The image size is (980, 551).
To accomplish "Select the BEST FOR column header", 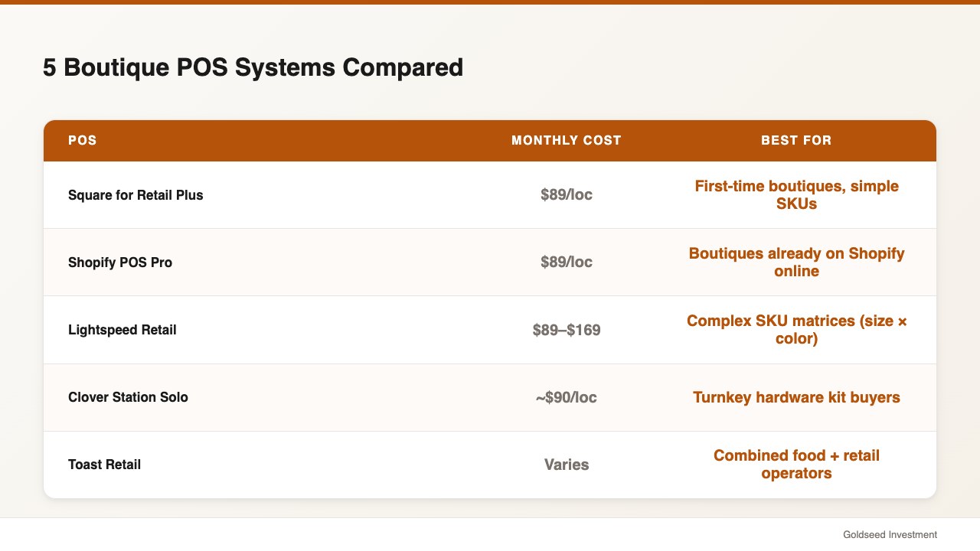I will click(x=796, y=141).
